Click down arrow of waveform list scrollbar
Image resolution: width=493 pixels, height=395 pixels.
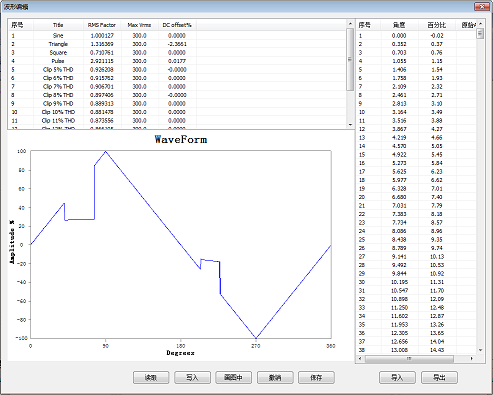(350, 125)
